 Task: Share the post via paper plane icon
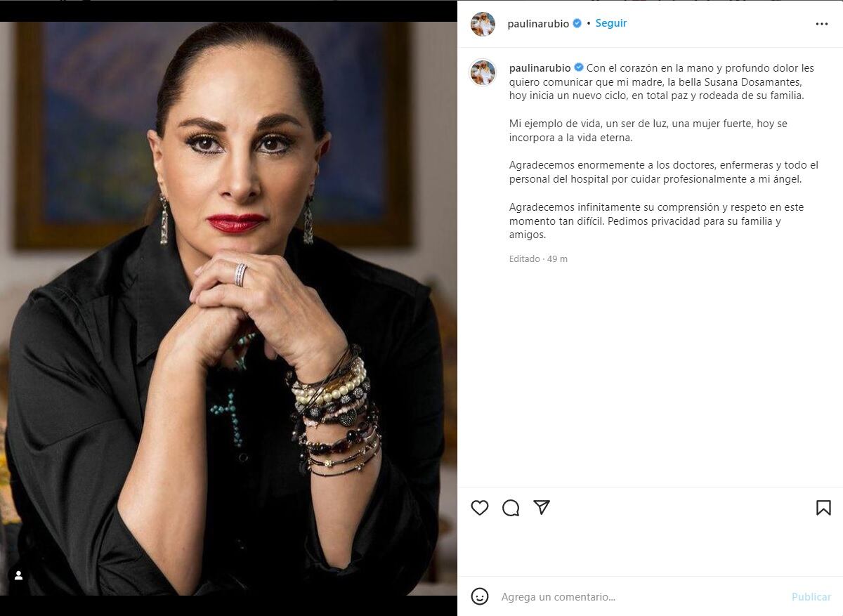542,507
